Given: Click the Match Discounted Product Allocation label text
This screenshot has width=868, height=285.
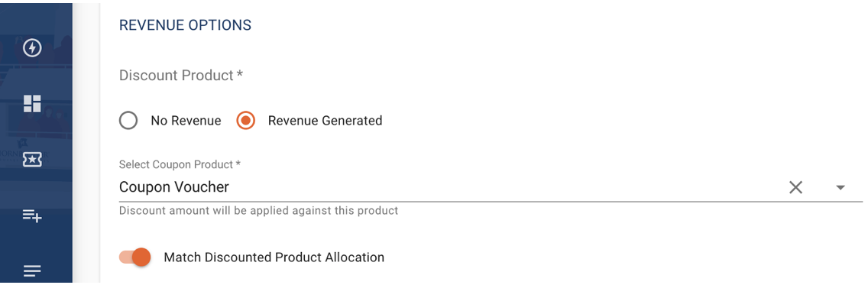Looking at the screenshot, I should tap(274, 257).
